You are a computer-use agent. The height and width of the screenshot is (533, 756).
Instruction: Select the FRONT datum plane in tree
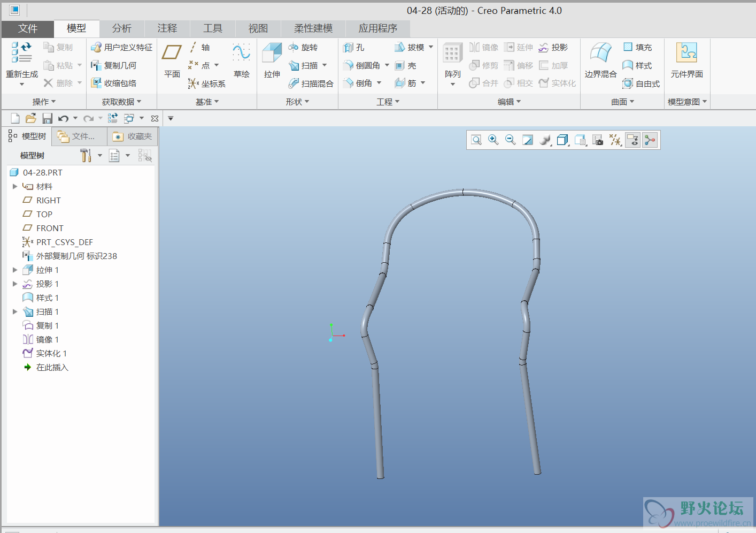click(x=43, y=229)
